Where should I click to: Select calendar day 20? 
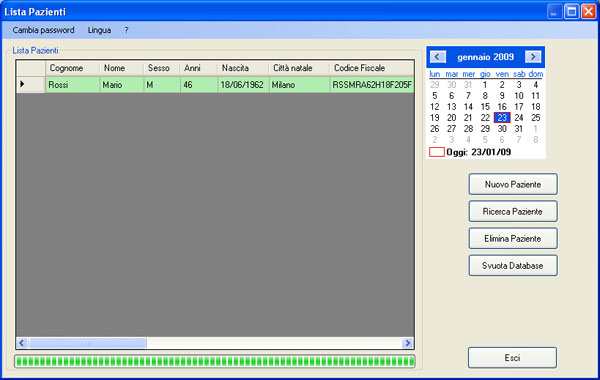452,117
